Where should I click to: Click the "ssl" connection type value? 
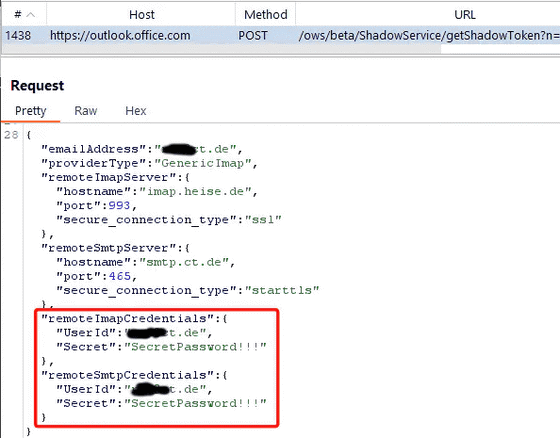[263, 220]
